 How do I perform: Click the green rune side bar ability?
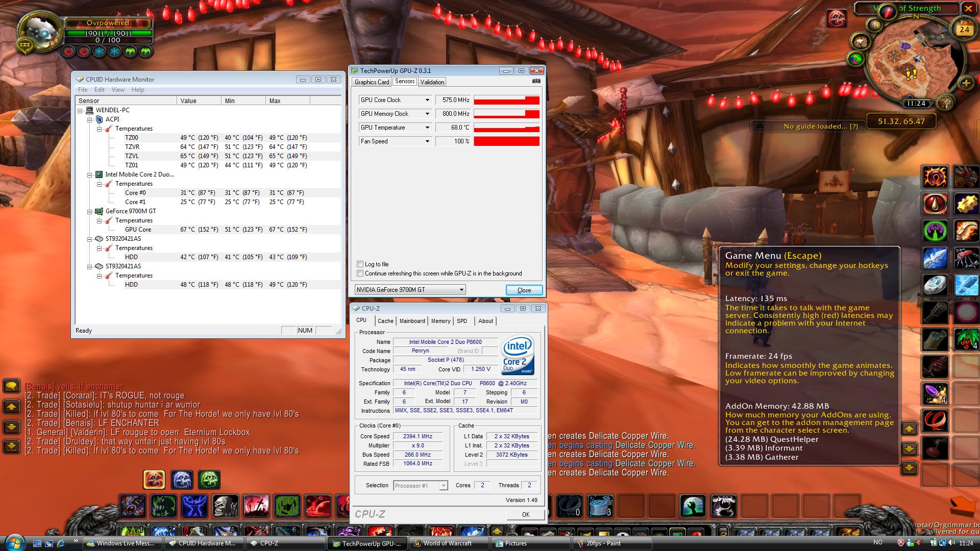(936, 231)
